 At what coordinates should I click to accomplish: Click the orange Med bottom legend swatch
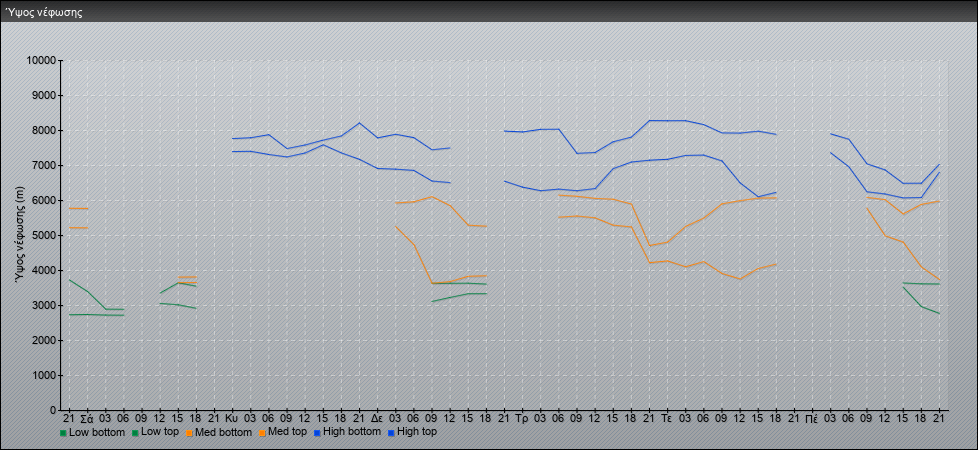tap(190, 433)
